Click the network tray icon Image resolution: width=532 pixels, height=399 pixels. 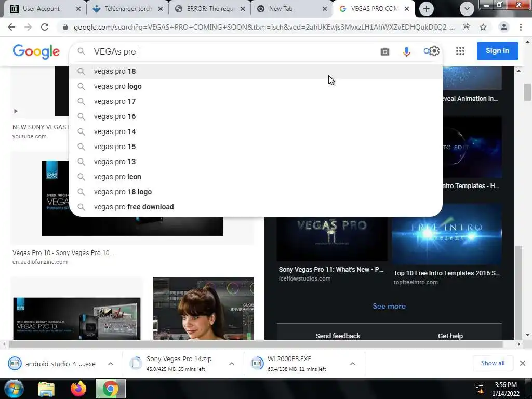[x=480, y=389]
